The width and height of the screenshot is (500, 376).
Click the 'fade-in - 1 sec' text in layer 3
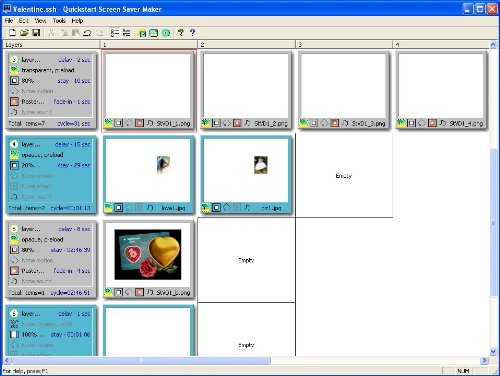coord(72,101)
